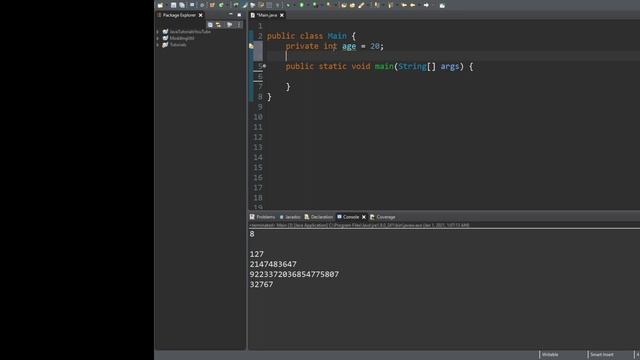Click console output '127'

257,254
